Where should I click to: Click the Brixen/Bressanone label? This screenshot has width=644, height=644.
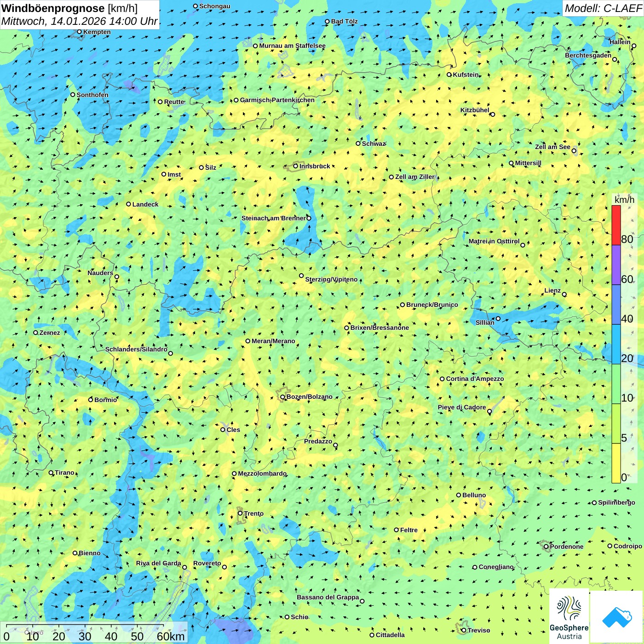pos(379,328)
